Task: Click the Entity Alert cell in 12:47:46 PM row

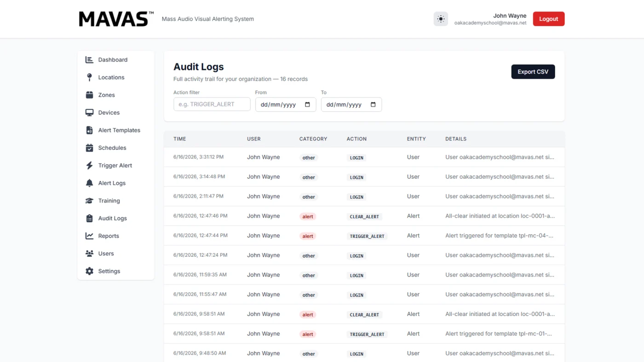Action: tap(413, 216)
